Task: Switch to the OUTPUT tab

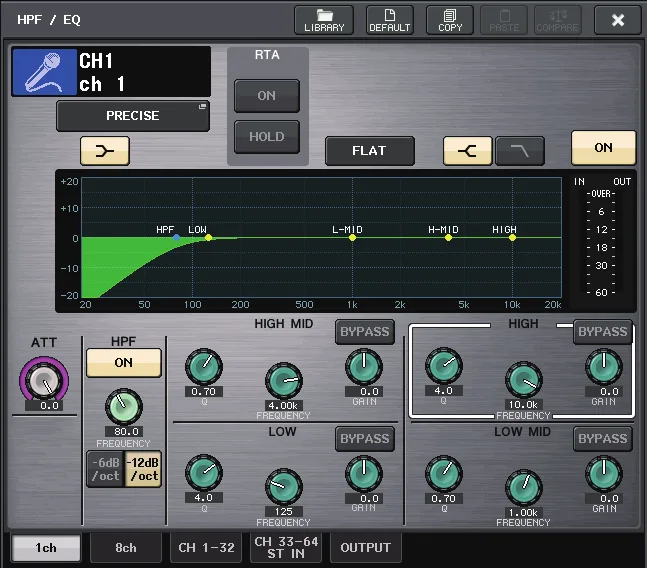Action: pos(366,548)
